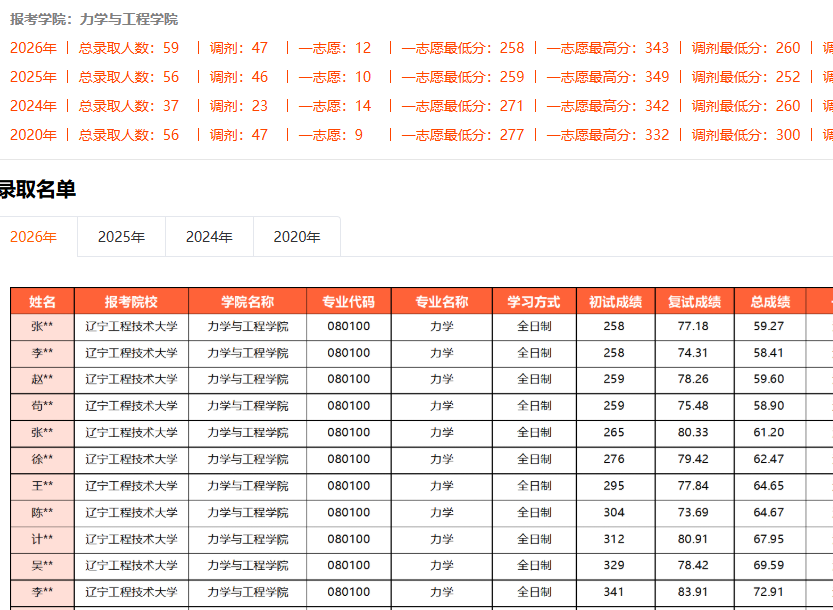Viewport: 833px width, 610px height.
Task: Click 一志愿：9 in the 2020 row
Action: (330, 135)
